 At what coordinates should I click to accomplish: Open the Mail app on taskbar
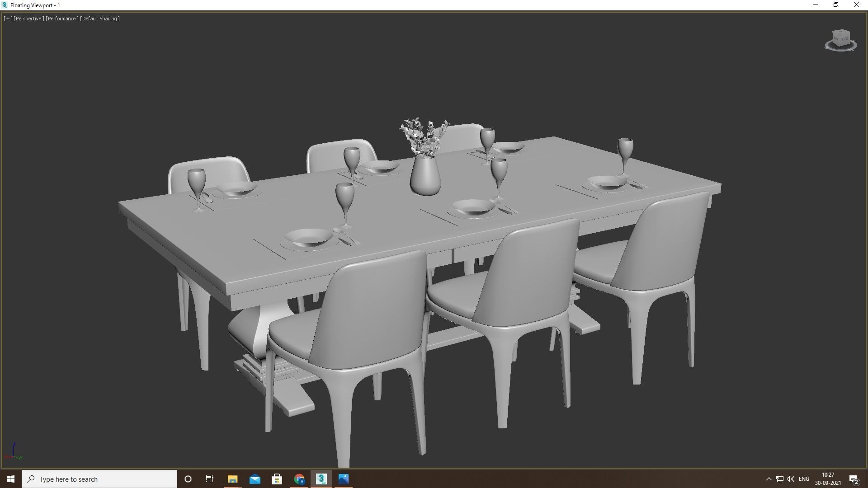255,479
